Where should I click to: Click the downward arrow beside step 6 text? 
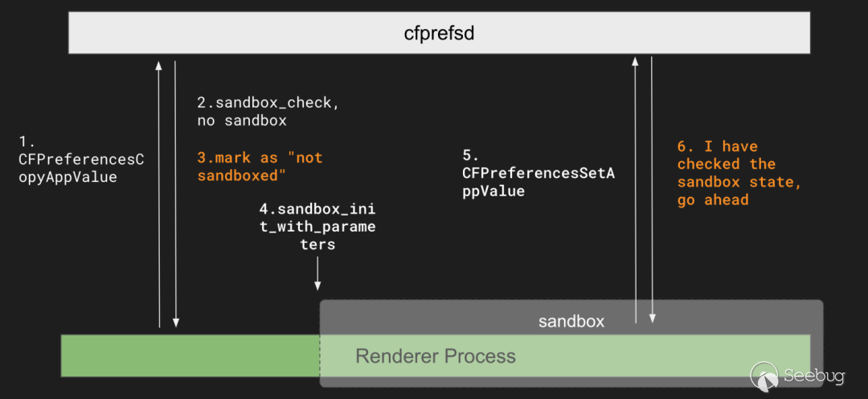(x=652, y=189)
